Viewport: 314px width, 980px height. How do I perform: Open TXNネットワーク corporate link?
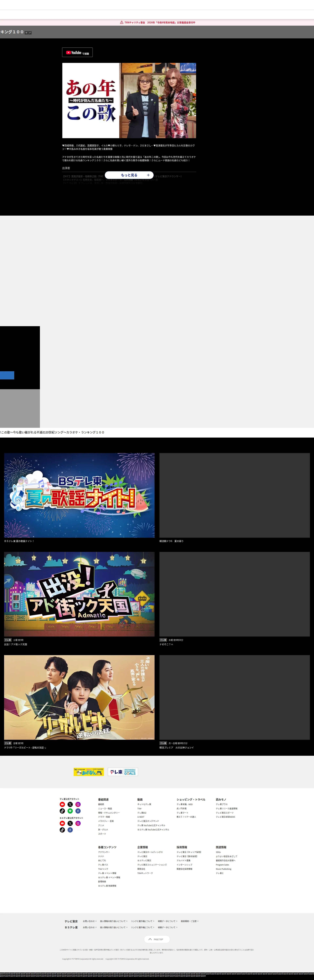coord(145,873)
